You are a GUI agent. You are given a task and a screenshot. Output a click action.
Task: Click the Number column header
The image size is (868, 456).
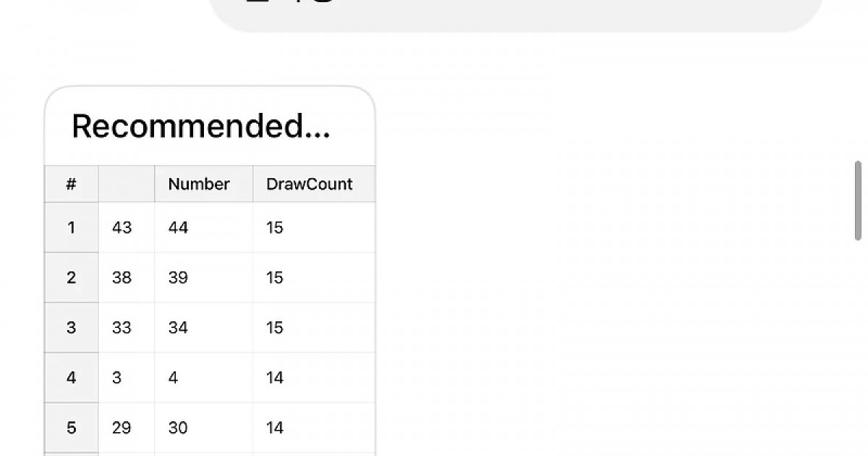(199, 184)
